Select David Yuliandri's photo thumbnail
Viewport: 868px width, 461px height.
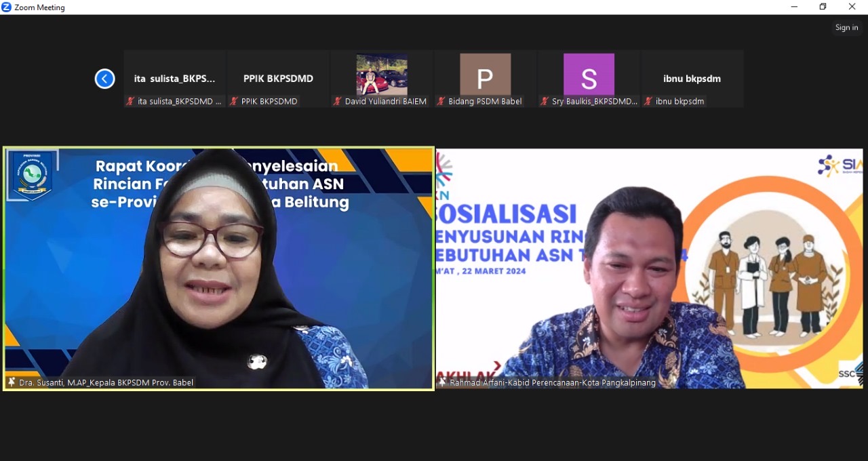pyautogui.click(x=382, y=75)
